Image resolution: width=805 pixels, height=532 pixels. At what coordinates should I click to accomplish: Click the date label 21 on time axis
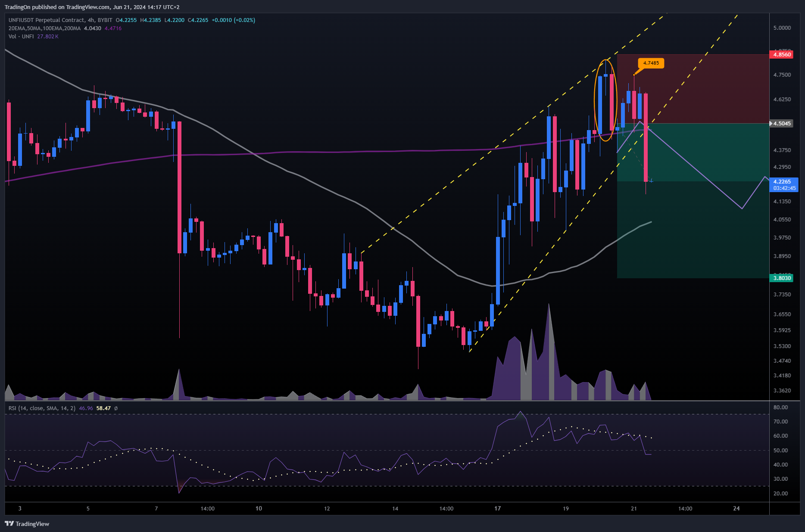pos(633,508)
